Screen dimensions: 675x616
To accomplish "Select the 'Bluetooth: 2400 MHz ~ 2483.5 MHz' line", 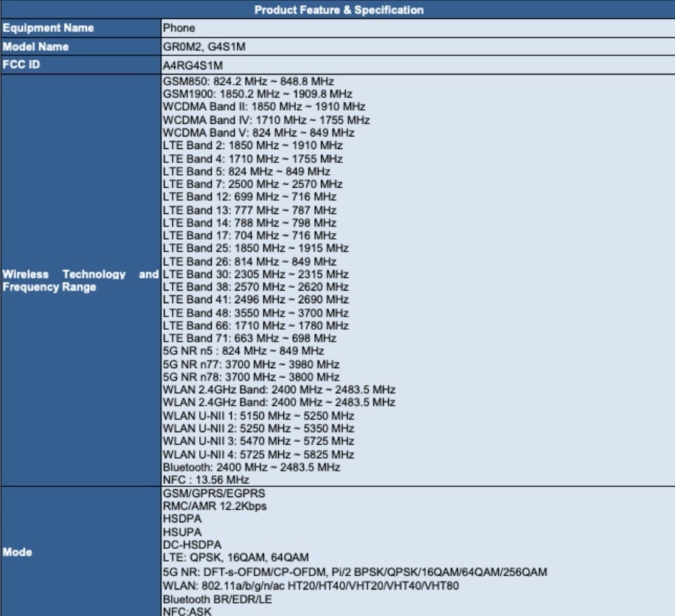I will (252, 467).
